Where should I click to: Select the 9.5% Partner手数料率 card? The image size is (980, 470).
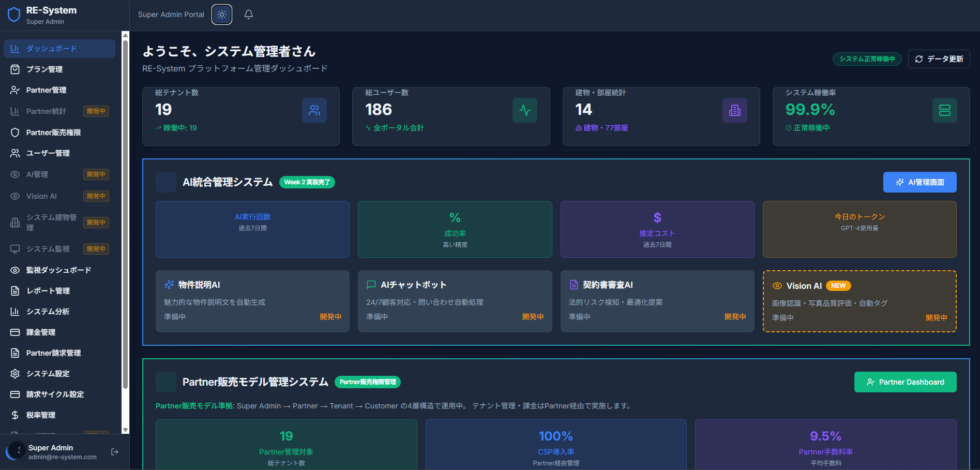pos(826,445)
